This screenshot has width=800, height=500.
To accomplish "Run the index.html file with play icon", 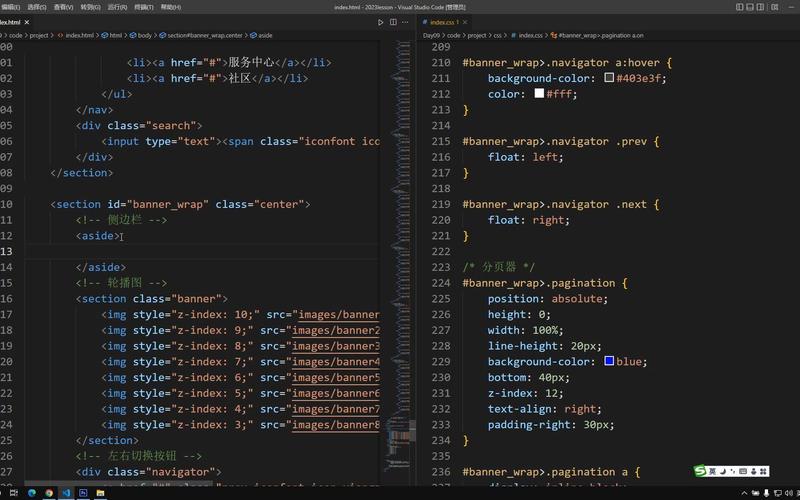I will tap(381, 22).
